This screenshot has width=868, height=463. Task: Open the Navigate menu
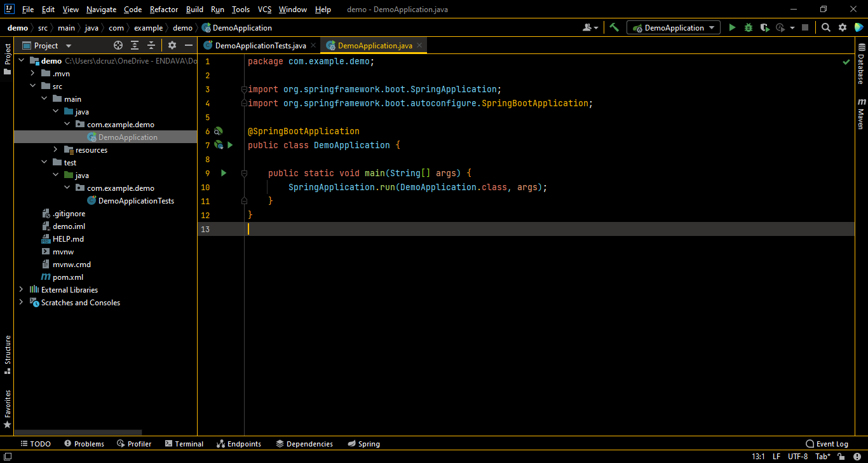tap(102, 10)
